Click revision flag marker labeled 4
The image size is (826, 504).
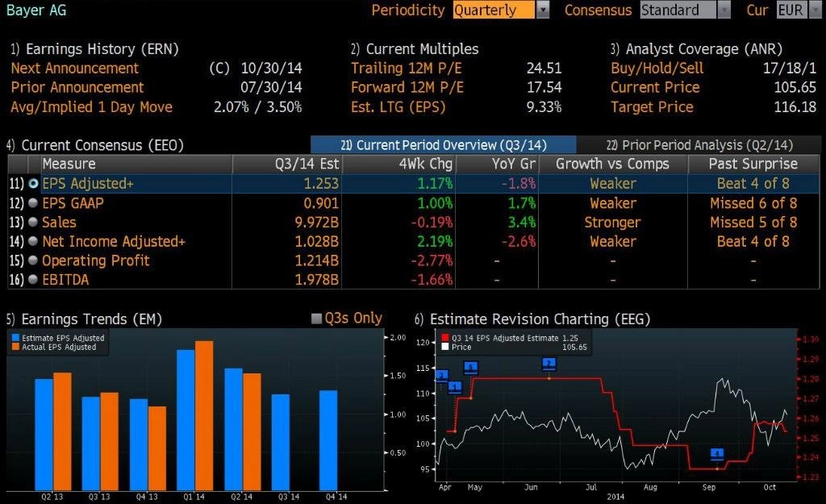[x=717, y=453]
